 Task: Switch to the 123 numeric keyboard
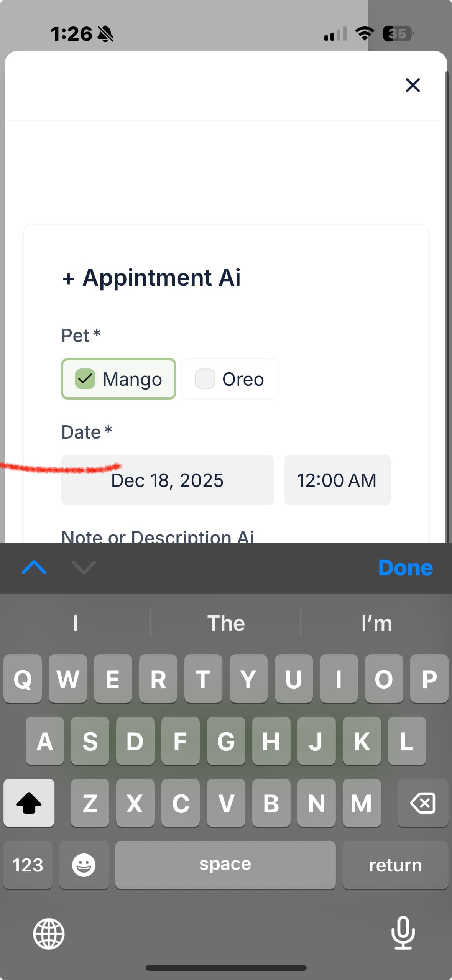pos(28,865)
